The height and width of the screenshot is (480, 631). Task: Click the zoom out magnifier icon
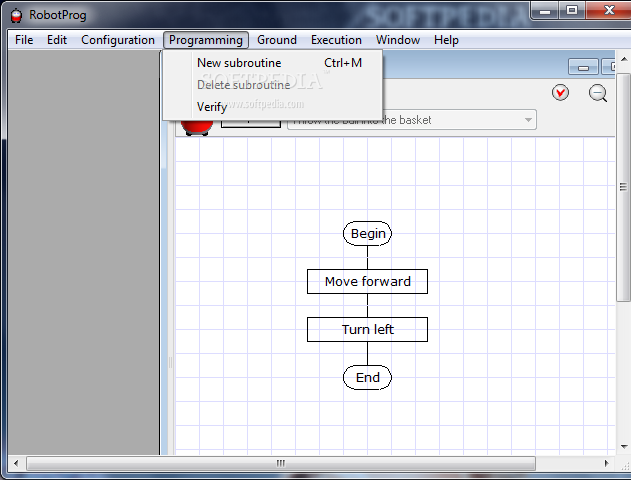[598, 93]
